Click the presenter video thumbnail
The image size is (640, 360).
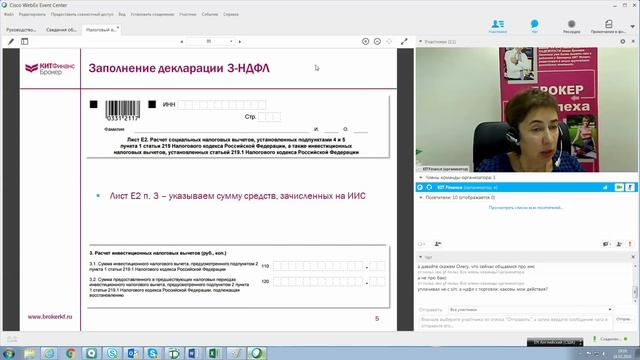coord(526,109)
